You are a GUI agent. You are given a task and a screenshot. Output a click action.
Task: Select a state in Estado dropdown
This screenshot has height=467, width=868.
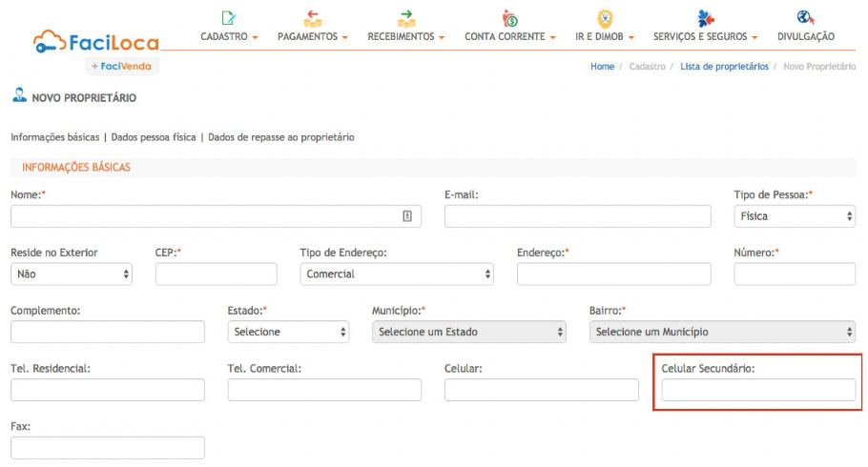[289, 332]
